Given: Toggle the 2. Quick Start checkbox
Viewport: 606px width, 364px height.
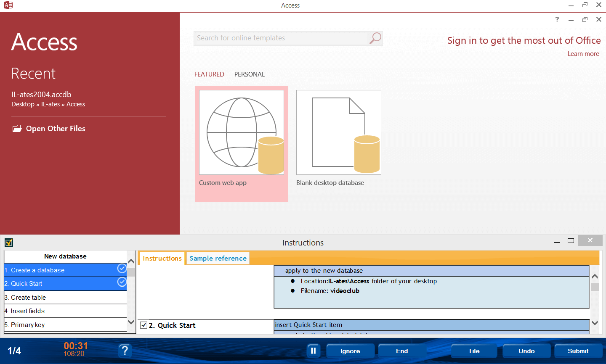Looking at the screenshot, I should (x=144, y=325).
